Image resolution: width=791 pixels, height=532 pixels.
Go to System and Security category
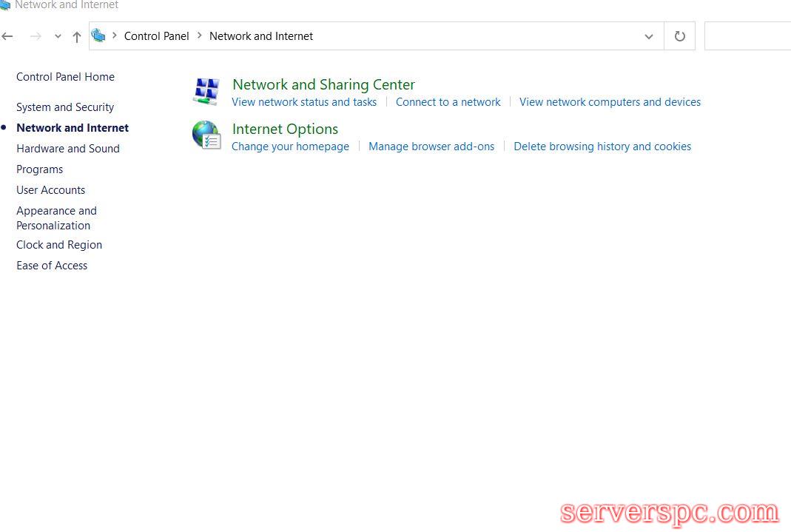coord(65,107)
